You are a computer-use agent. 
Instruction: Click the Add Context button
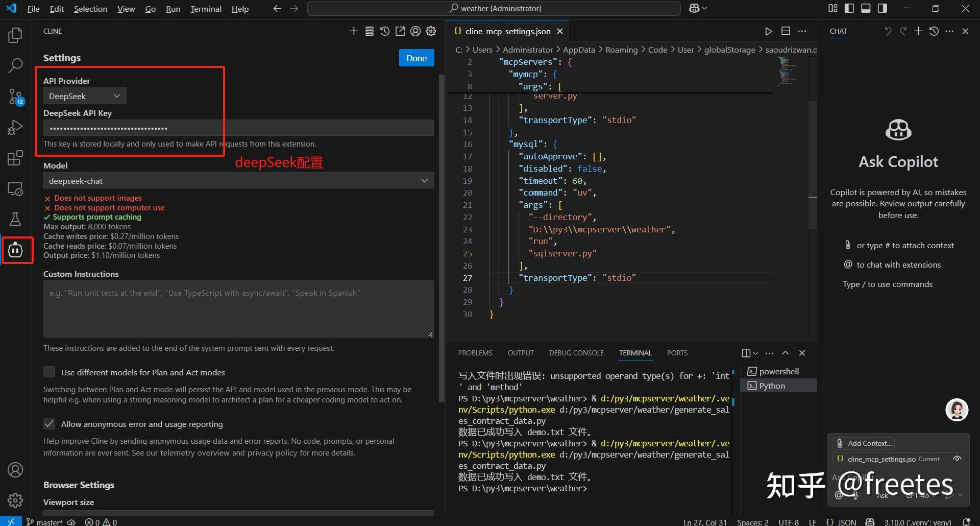pyautogui.click(x=864, y=443)
